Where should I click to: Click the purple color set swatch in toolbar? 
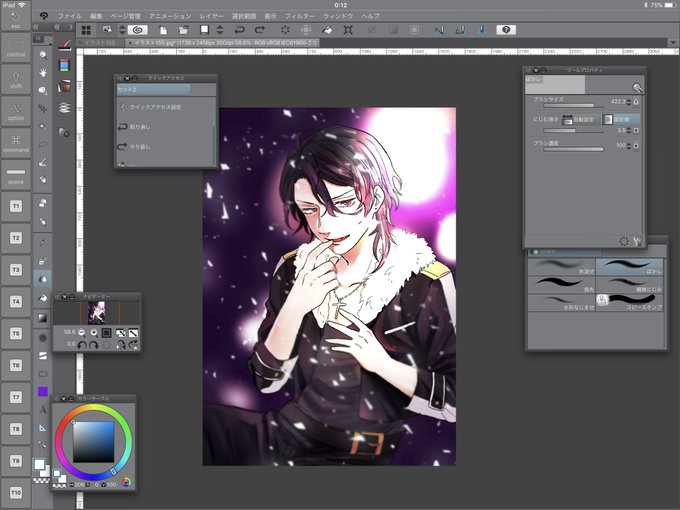42,392
